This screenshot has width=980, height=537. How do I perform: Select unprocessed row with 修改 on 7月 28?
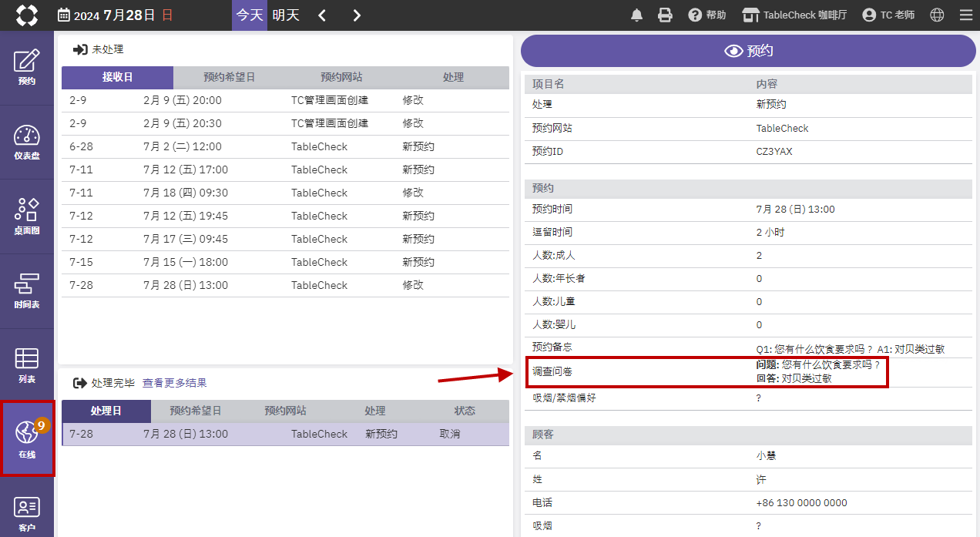[285, 285]
